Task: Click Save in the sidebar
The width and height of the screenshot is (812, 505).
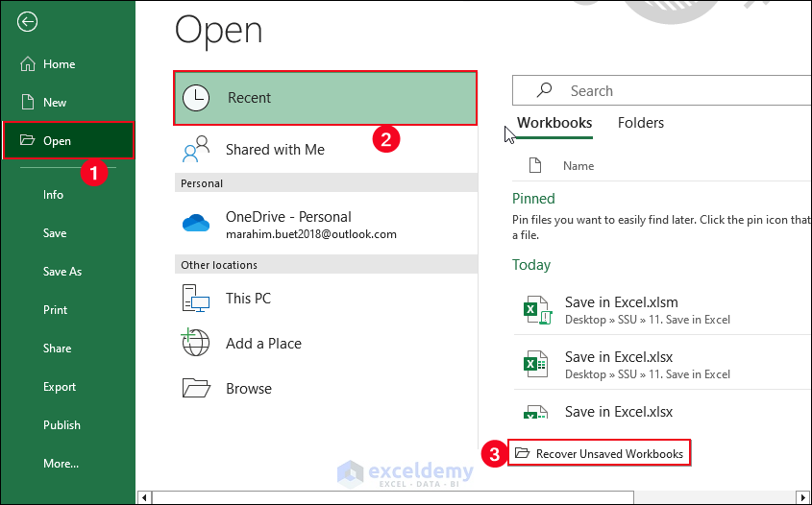Action: coord(55,233)
